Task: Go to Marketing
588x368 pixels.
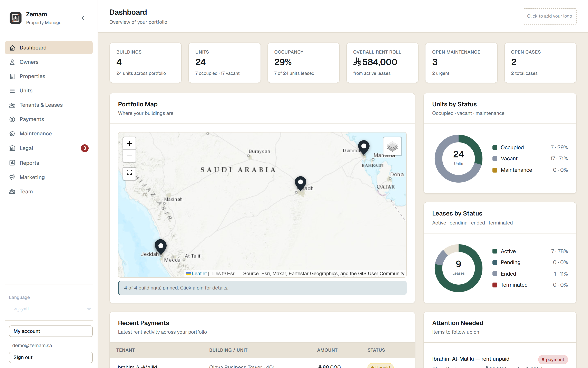Action: point(49,177)
